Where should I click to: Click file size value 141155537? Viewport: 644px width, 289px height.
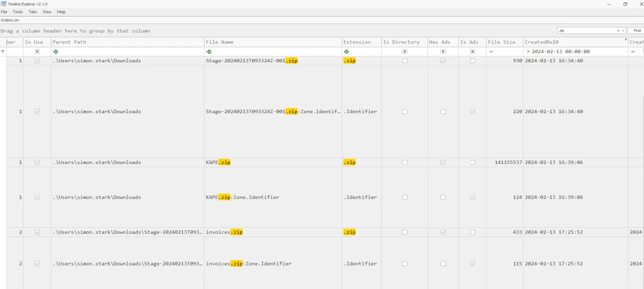(x=509, y=163)
